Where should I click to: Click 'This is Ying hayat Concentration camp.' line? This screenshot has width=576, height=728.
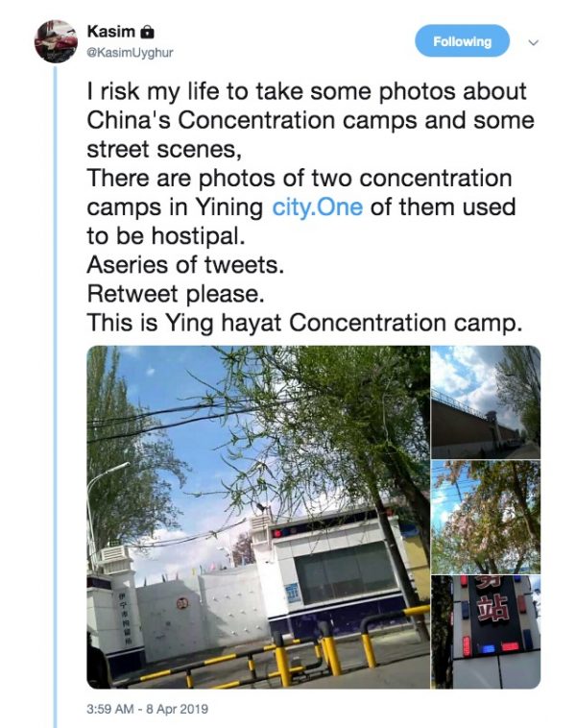click(x=304, y=323)
